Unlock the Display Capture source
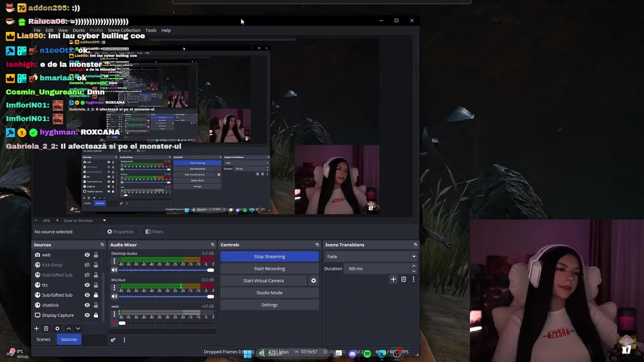This screenshot has height=362, width=644. (x=96, y=315)
